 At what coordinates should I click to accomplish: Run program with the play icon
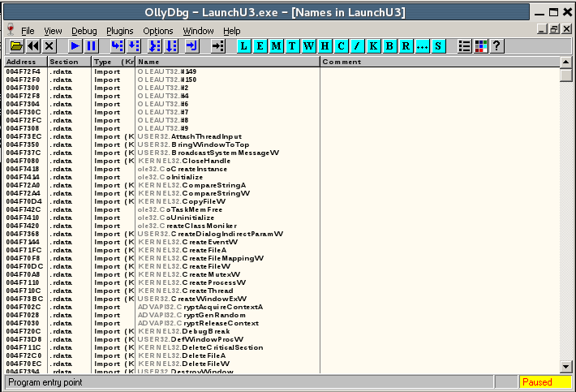75,46
